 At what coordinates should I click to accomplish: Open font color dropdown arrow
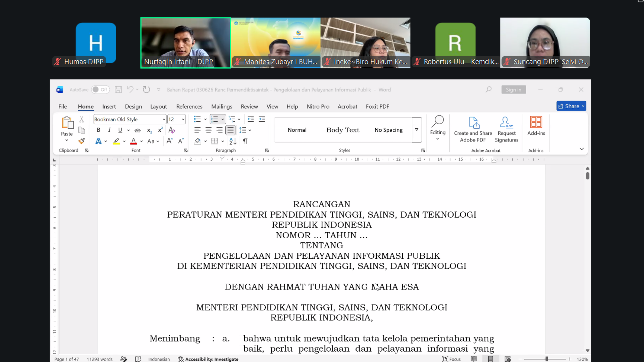pos(142,141)
